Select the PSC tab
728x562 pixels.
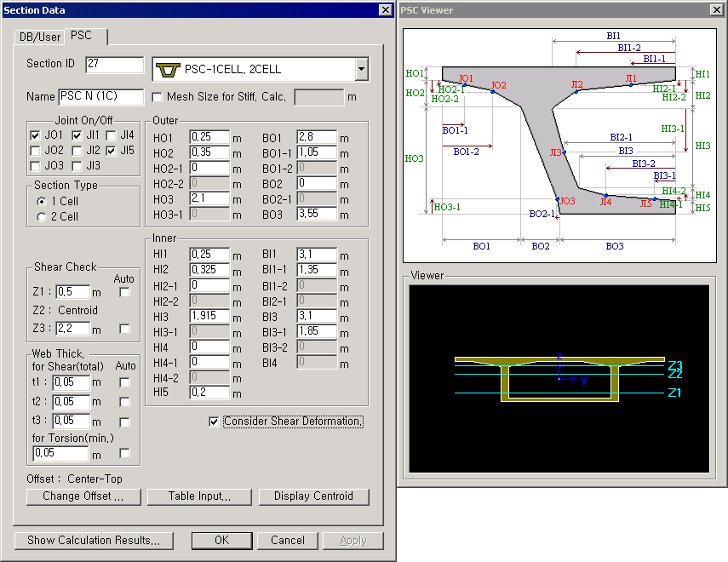coord(81,35)
